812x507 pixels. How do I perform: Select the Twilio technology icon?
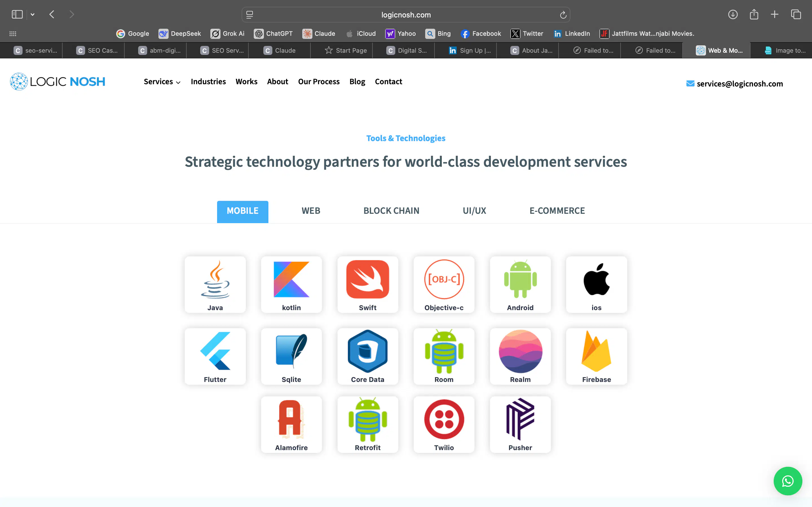coord(443,419)
